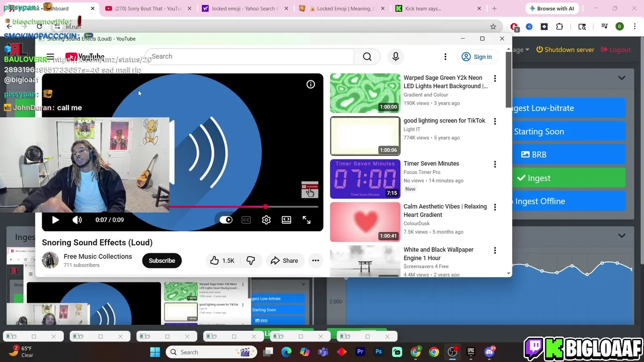Launch Premiere Pro from the taskbar
The image size is (644, 362).
360,352
